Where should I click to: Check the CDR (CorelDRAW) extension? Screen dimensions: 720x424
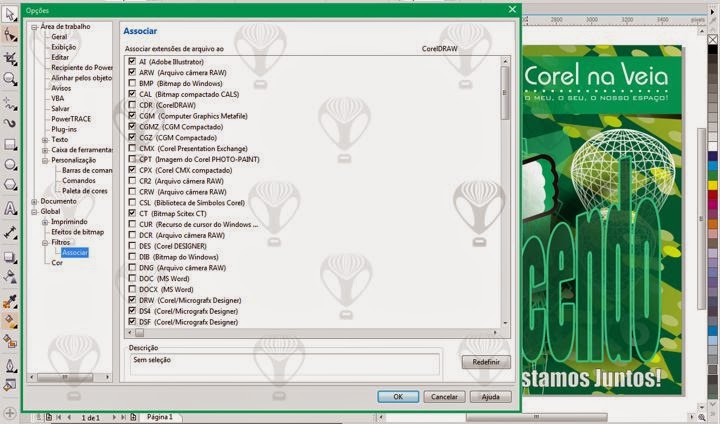(132, 105)
